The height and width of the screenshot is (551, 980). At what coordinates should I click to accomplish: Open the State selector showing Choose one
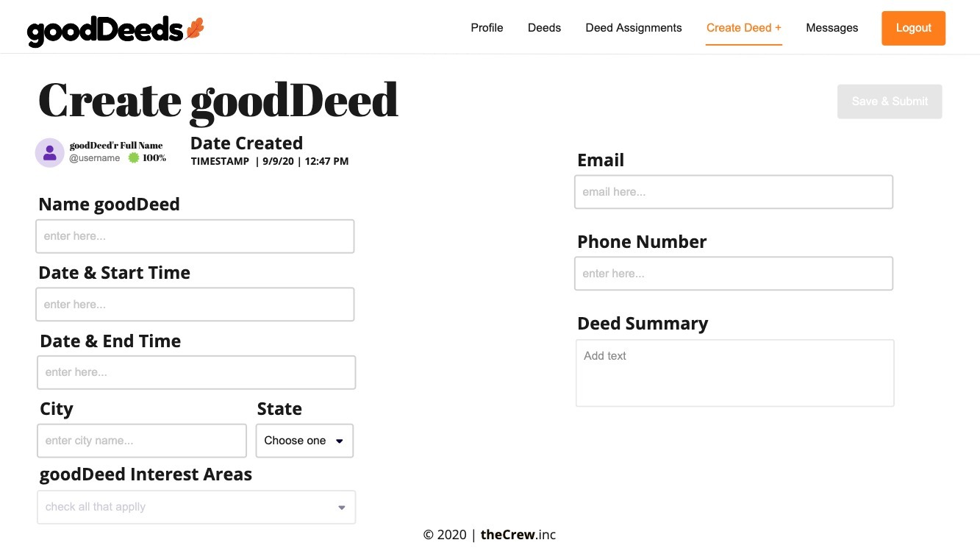point(304,440)
